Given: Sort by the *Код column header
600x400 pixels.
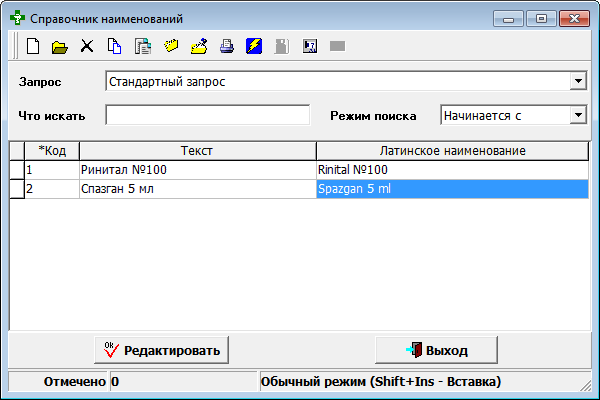Looking at the screenshot, I should [52, 150].
